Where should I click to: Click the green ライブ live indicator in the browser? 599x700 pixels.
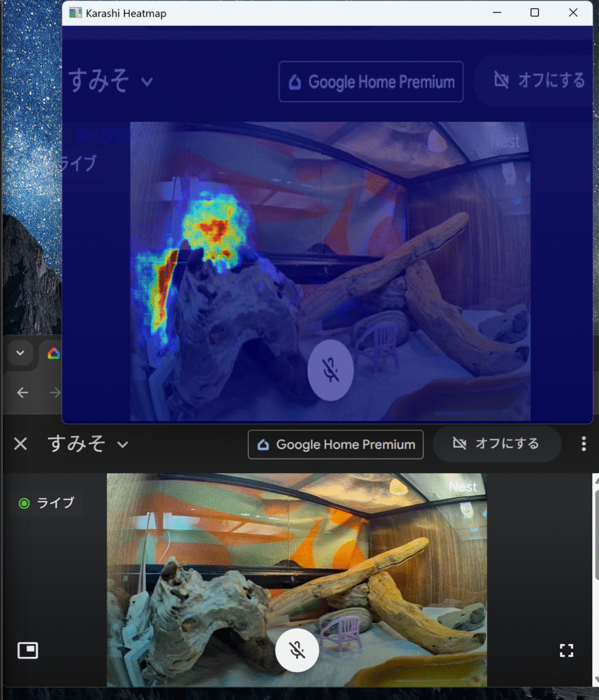[46, 503]
